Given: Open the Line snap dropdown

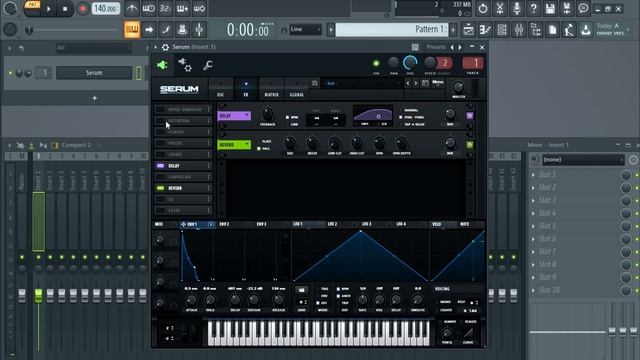Looking at the screenshot, I should click(305, 29).
